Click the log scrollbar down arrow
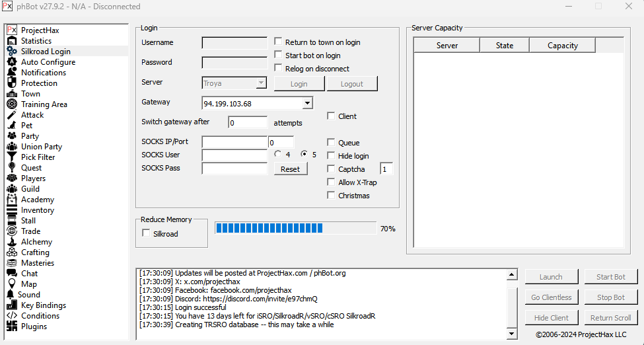644x345 pixels. coord(511,334)
